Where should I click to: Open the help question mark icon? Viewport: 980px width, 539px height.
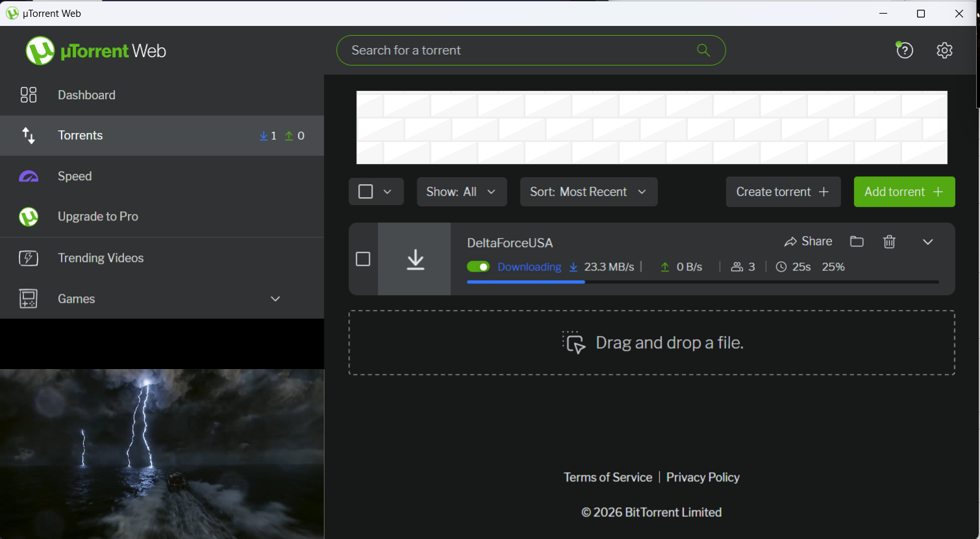pyautogui.click(x=905, y=50)
